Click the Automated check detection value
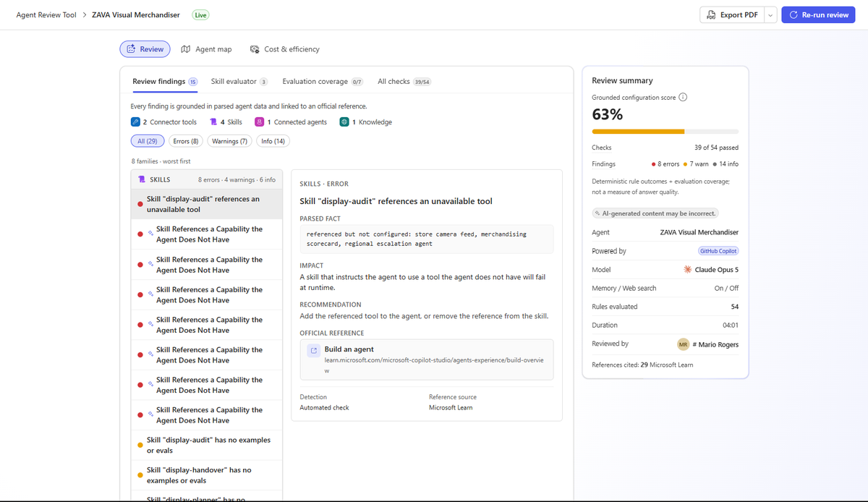This screenshot has height=502, width=868. [325, 408]
